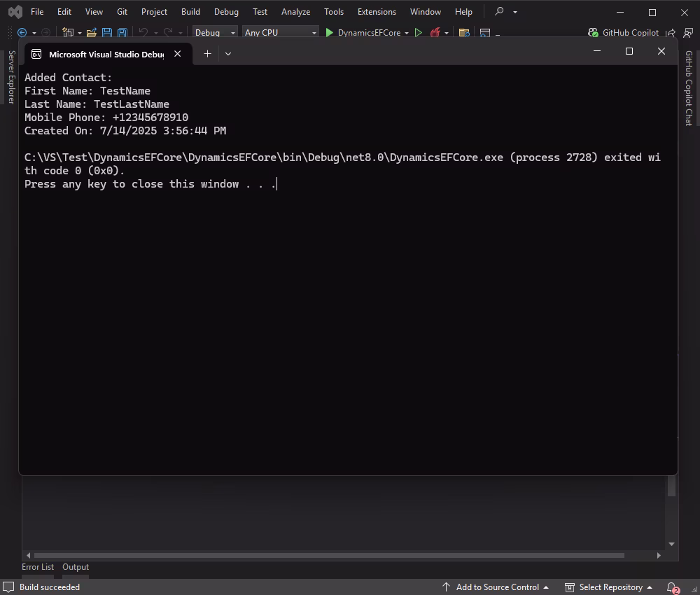Expand the New Project dropdown arrow
700x595 pixels.
[x=80, y=33]
